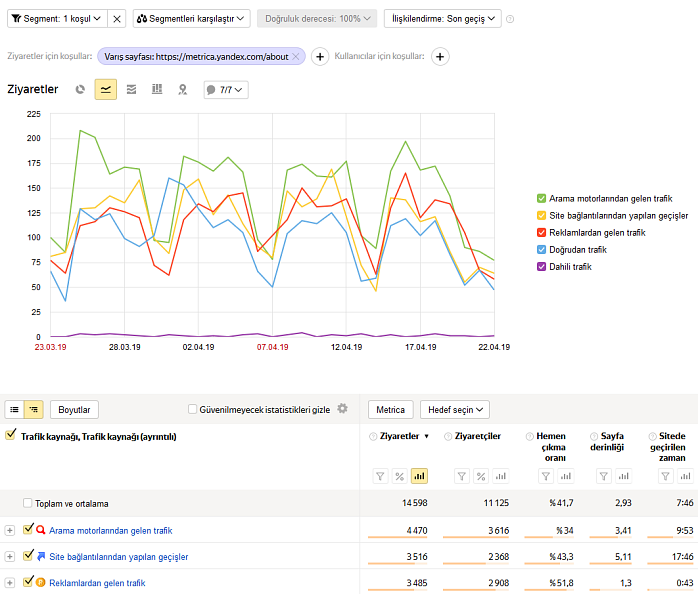Toggle the Trafik kaynağı header checkbox
The height and width of the screenshot is (594, 698).
click(10, 435)
